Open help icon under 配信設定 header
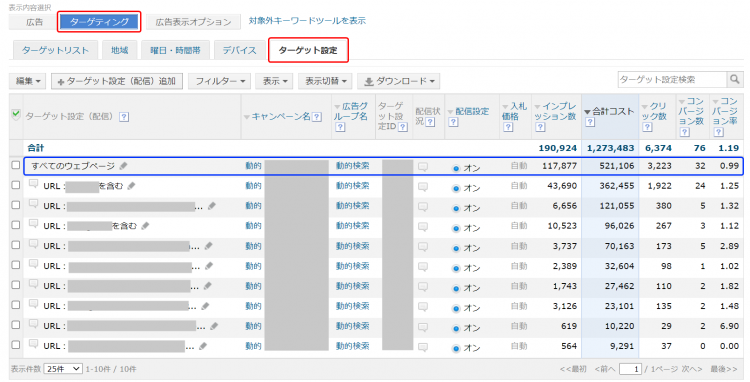 click(x=453, y=122)
